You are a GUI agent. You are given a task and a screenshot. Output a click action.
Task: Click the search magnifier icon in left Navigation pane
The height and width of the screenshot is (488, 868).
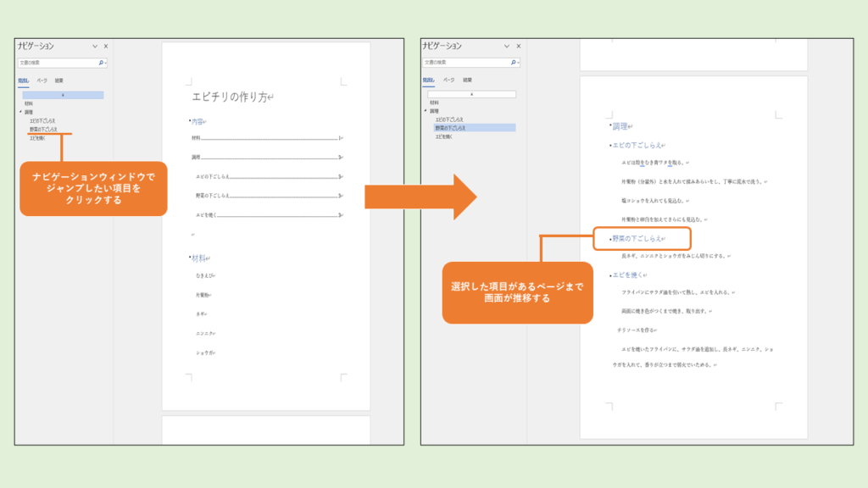(102, 63)
